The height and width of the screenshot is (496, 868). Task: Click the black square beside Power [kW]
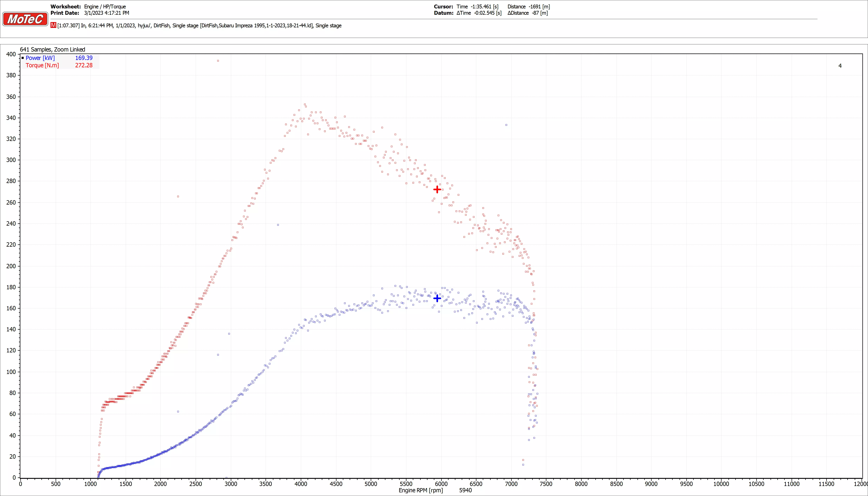pos(23,58)
